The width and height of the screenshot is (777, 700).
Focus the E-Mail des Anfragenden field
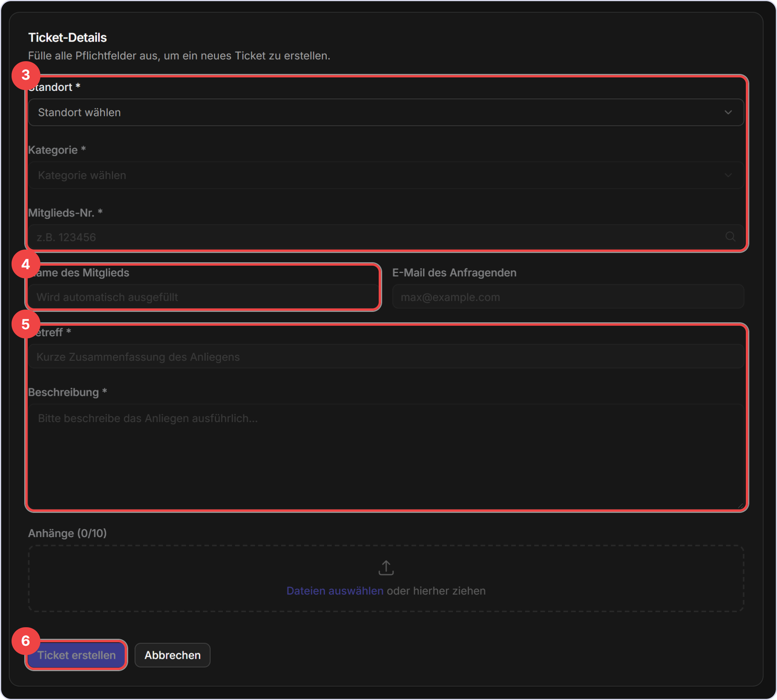coord(568,297)
